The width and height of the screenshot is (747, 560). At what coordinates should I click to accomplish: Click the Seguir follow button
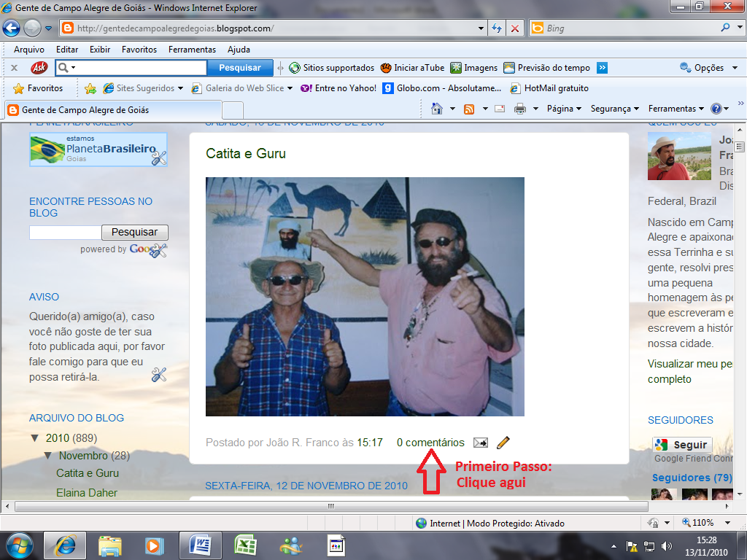pos(682,445)
